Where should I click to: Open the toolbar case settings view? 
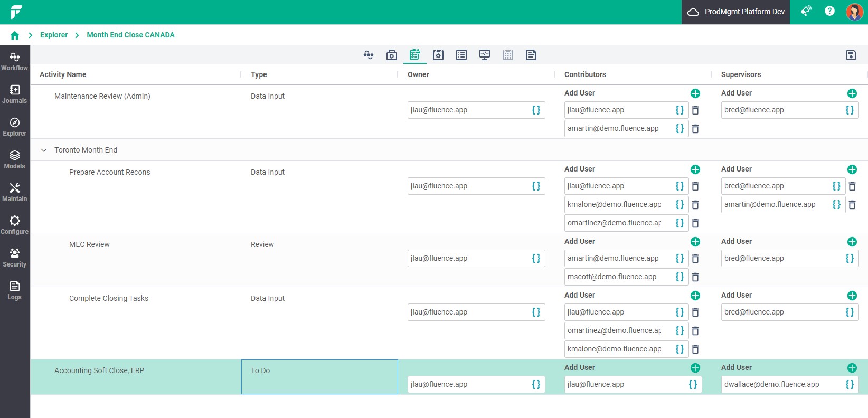392,55
